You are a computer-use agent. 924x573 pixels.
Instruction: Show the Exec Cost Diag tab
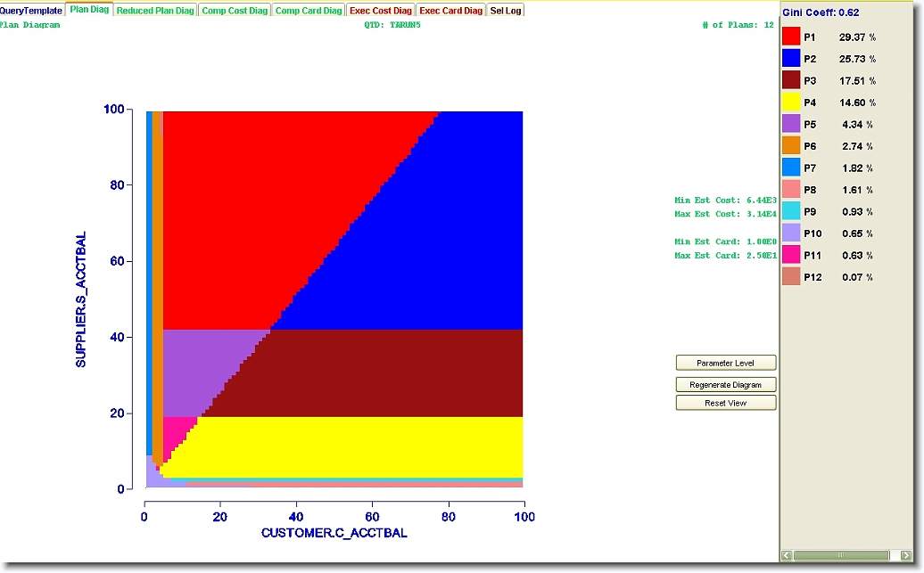coord(381,11)
